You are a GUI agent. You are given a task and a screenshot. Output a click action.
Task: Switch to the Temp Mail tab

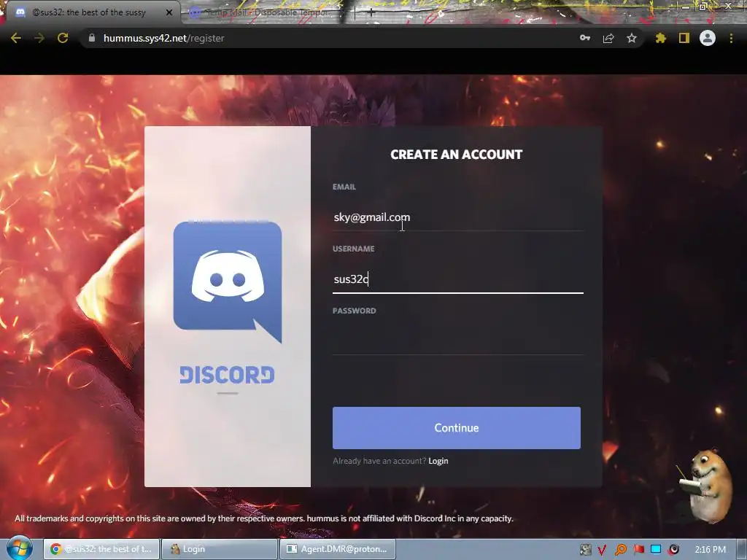(x=267, y=12)
